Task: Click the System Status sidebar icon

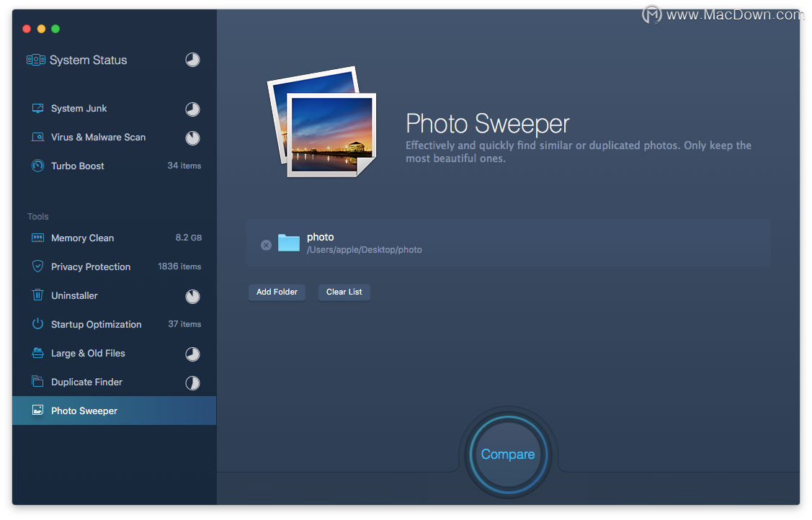Action: (36, 60)
